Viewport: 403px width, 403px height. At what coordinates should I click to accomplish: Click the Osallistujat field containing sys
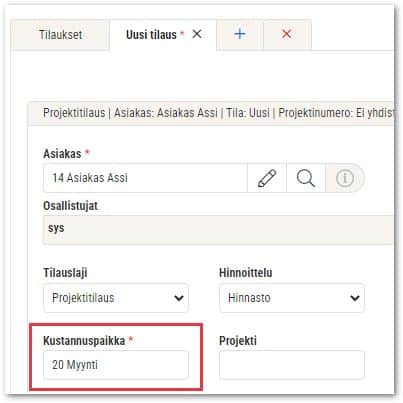[x=218, y=230]
